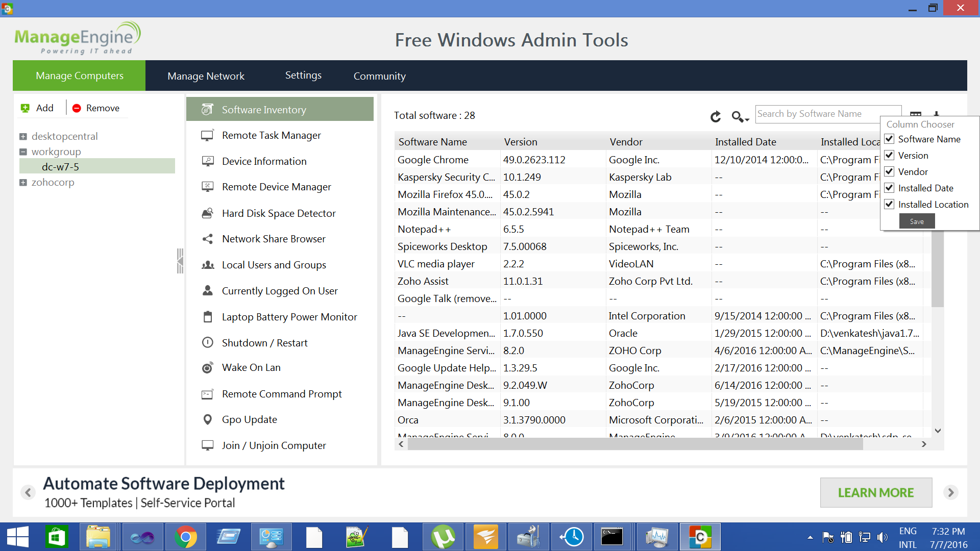The width and height of the screenshot is (980, 551).
Task: Open Currently Logged On User icon
Action: click(207, 291)
